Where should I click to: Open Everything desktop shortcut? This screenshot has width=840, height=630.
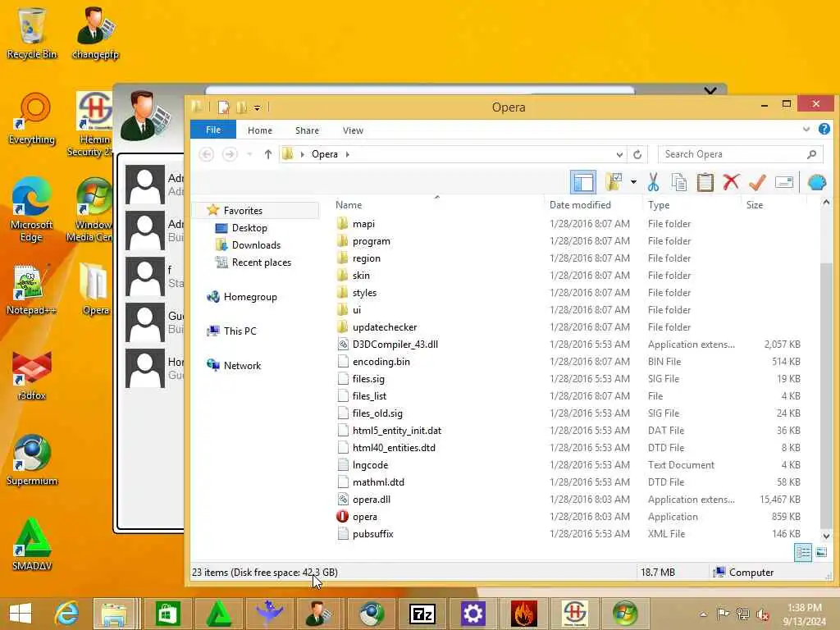(32, 119)
